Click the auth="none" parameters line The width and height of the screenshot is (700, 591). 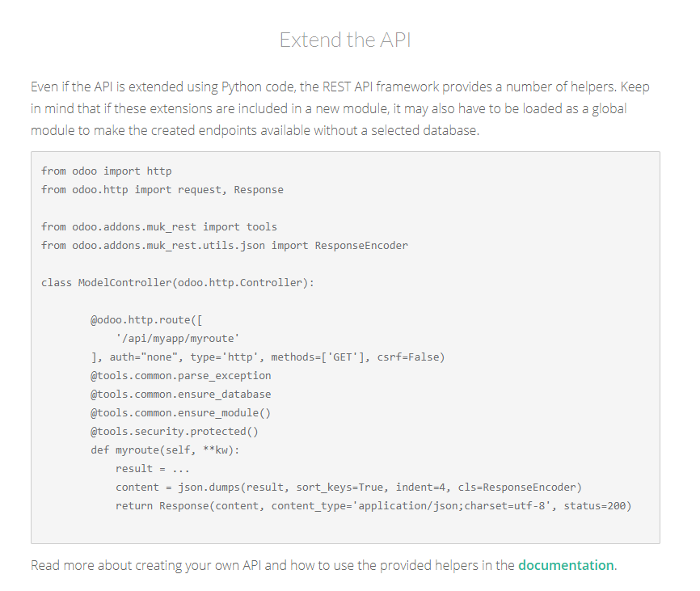[268, 357]
